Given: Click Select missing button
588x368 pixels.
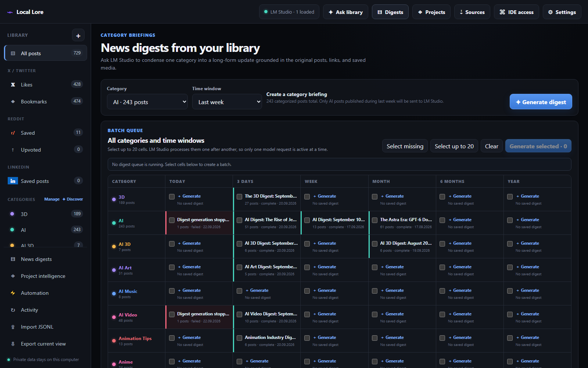Looking at the screenshot, I should [x=405, y=146].
